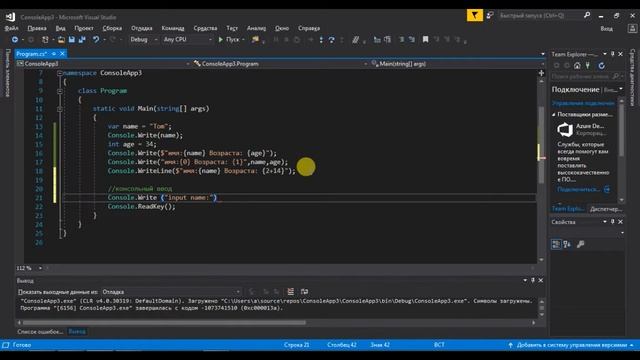The width and height of the screenshot is (640, 360).
Task: Open the Панель элементов side tab
Action: (7, 73)
